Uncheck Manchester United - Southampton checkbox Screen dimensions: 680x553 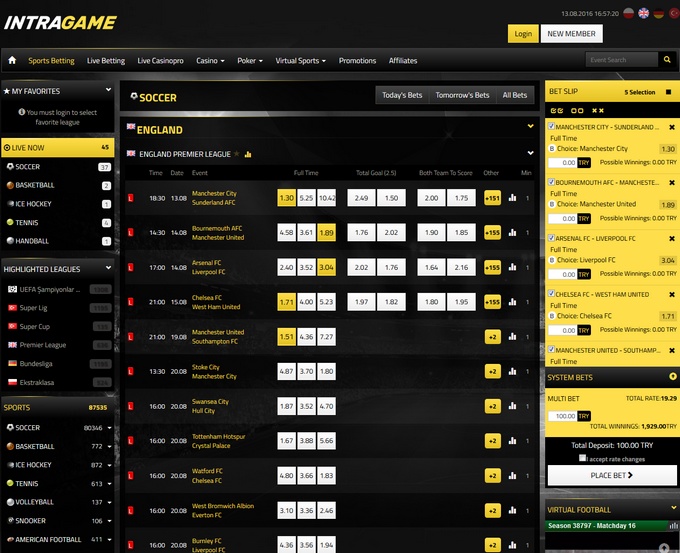point(551,349)
